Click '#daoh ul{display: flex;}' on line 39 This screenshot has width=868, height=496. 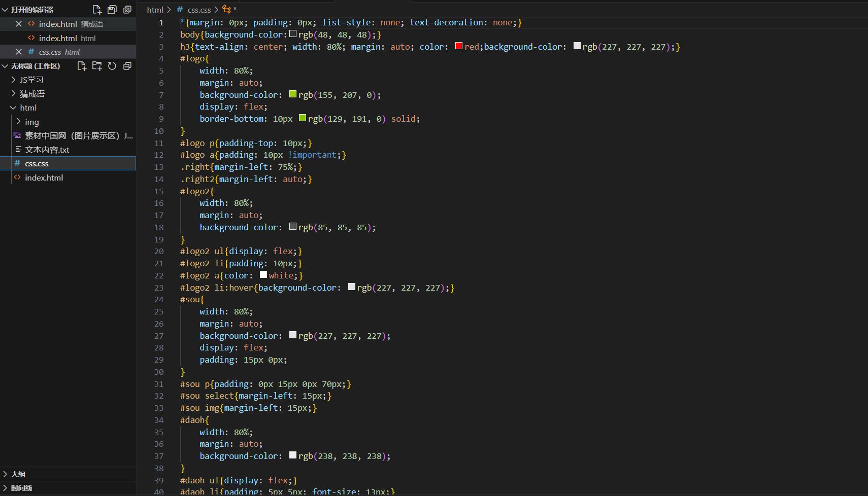pos(239,480)
